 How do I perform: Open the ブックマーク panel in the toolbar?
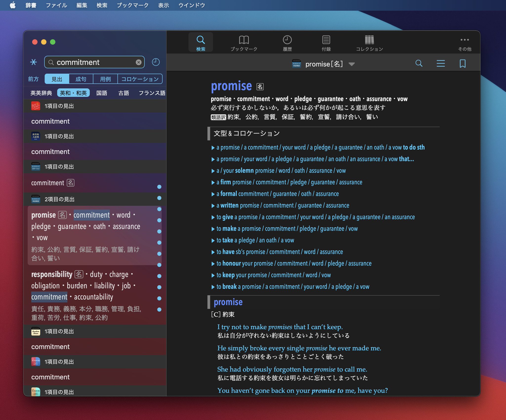tap(244, 42)
